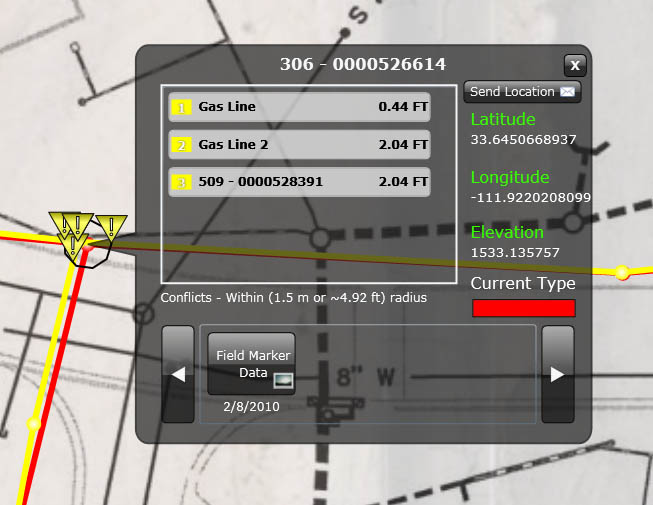
Task: Click the yellow node on the lower-left line
Action: pyautogui.click(x=34, y=425)
